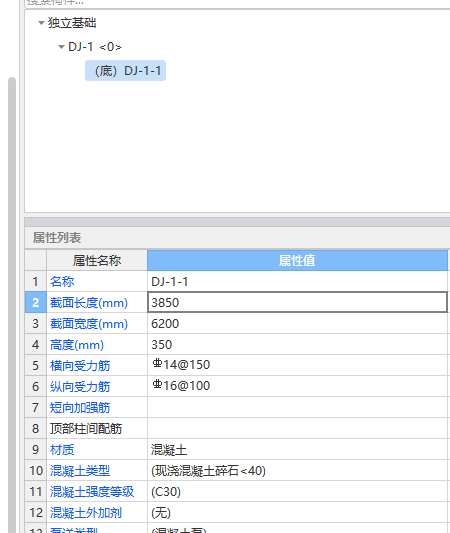
Task: Click the 材质 value 混凝土
Action: point(297,450)
